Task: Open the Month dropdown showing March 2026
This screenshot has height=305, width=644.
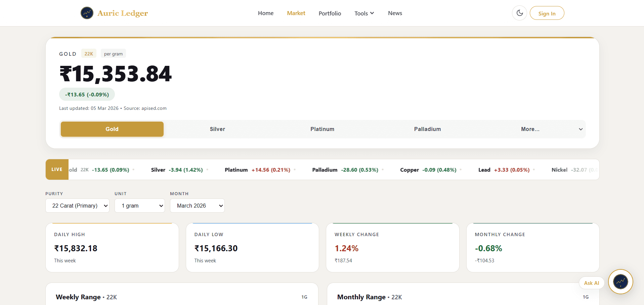Action: [x=197, y=206]
